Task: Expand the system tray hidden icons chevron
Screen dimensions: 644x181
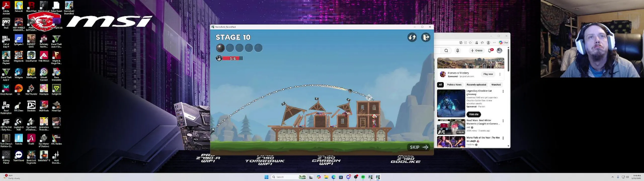Action: (x=613, y=177)
